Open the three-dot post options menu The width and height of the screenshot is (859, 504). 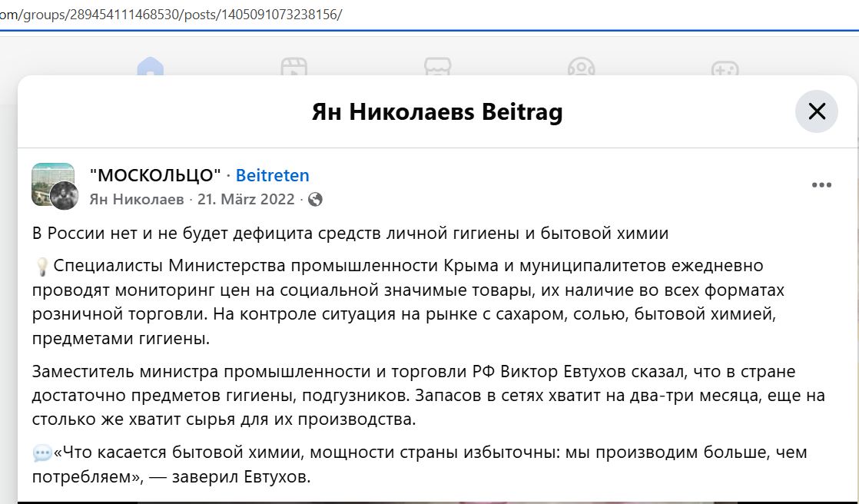(821, 185)
